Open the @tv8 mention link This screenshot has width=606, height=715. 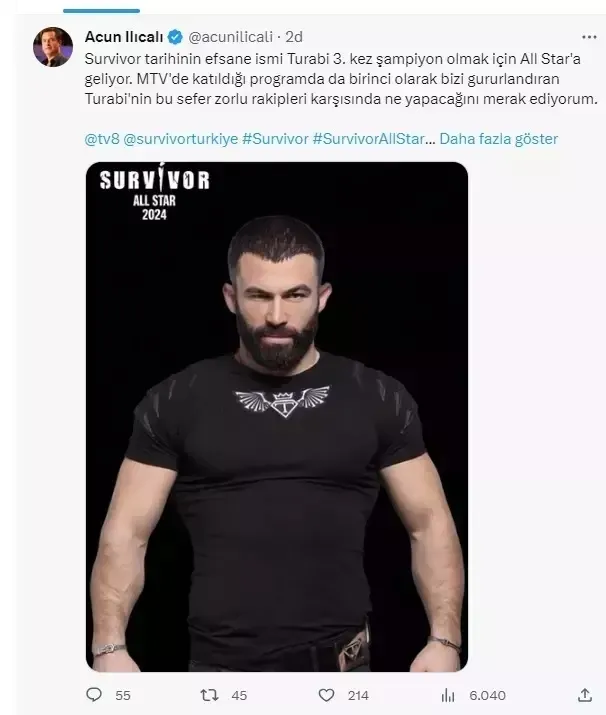[x=102, y=139]
